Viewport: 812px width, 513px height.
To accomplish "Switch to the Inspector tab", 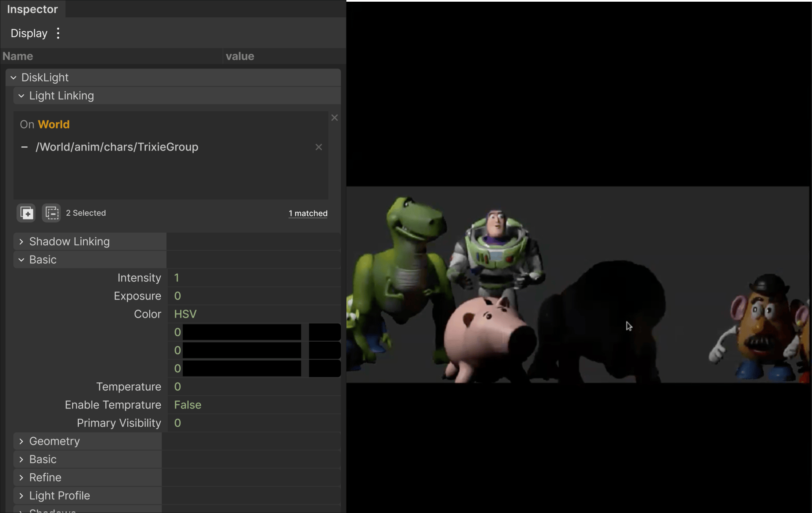I will click(x=33, y=9).
